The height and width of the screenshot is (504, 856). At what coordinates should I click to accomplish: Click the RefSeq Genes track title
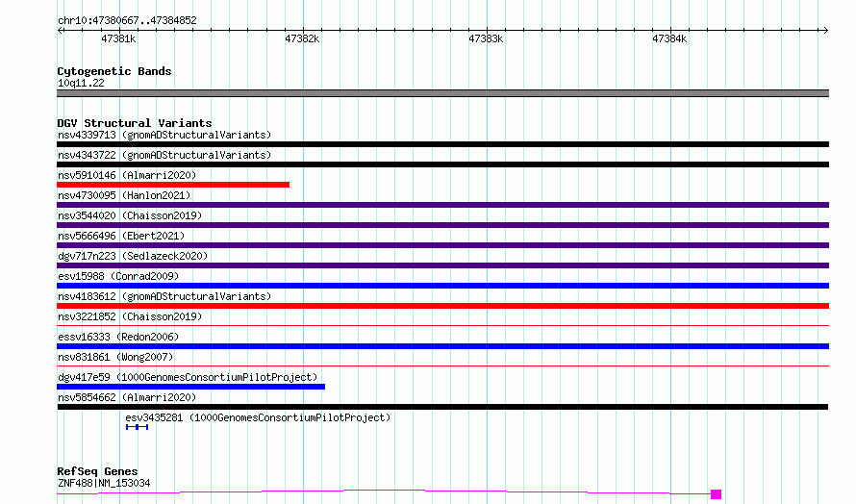[x=97, y=471]
